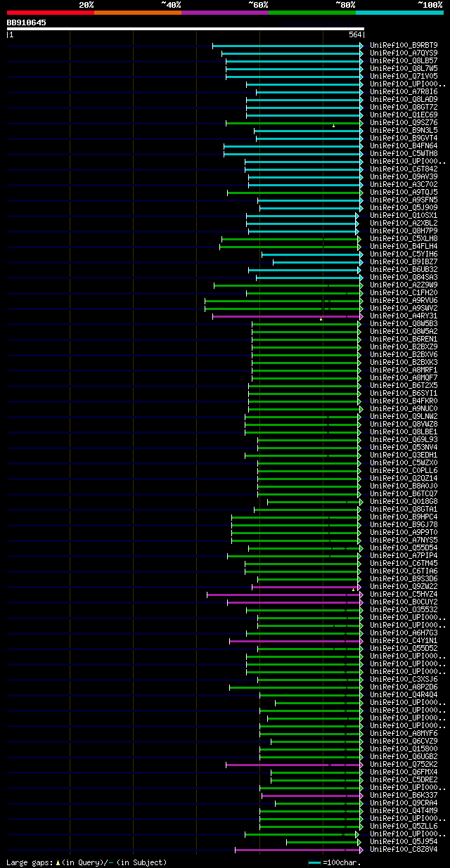Image resolution: width=450 pixels, height=868 pixels.
Task: Open hit UniRef100_Q4R4Q4
Action: click(x=404, y=695)
